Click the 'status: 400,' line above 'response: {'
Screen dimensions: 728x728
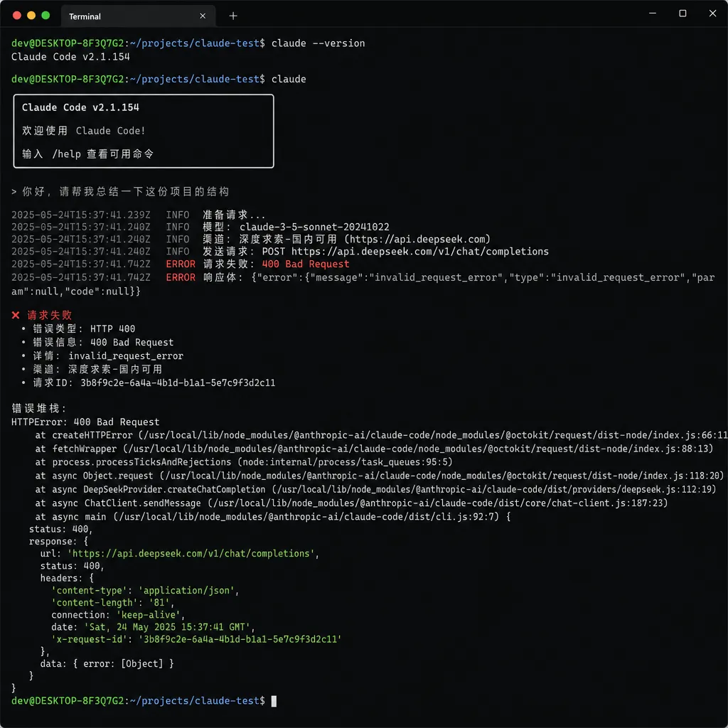pos(61,529)
